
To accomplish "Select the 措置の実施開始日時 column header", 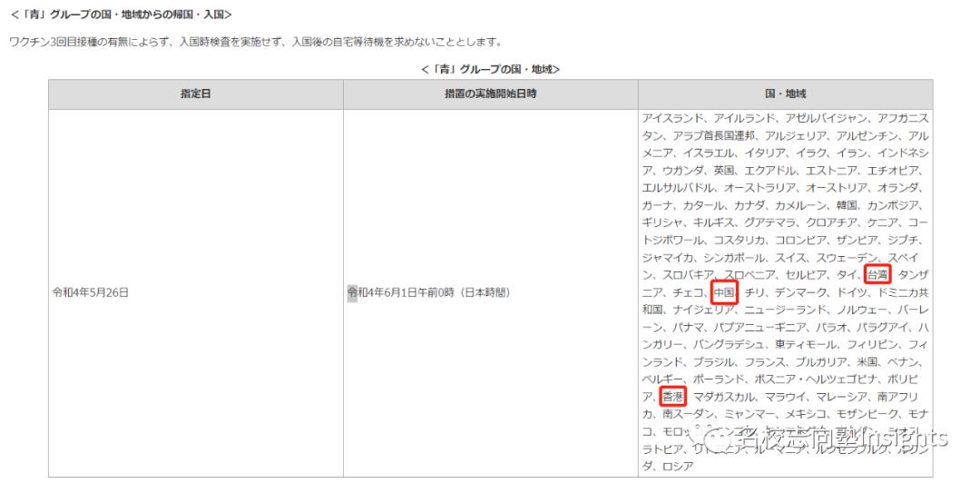I will pos(491,94).
